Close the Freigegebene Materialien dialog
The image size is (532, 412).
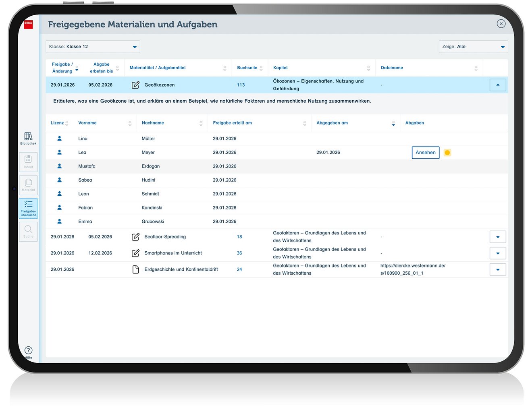pyautogui.click(x=501, y=24)
